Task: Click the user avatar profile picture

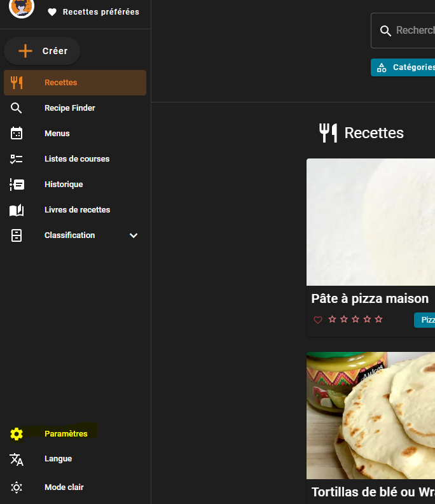Action: 22,8
